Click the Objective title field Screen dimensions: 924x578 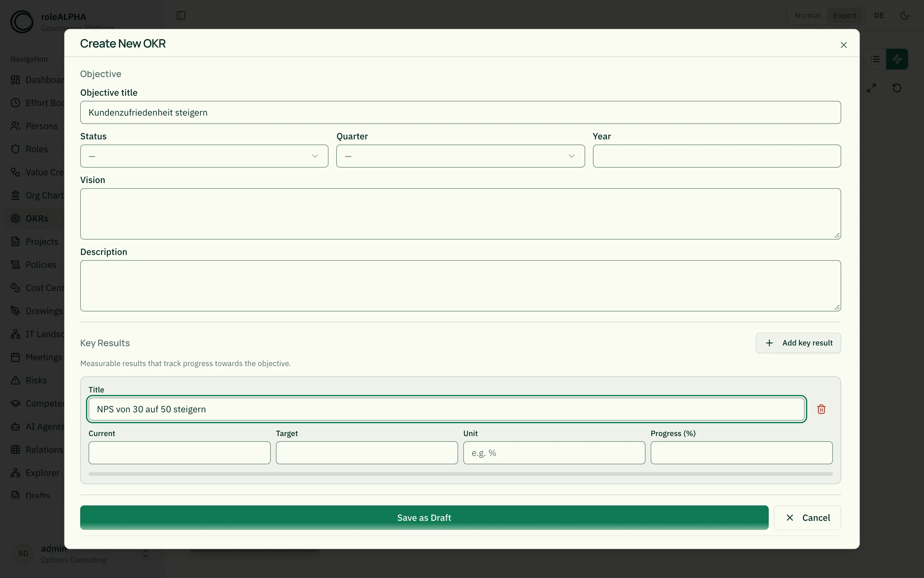click(x=460, y=112)
